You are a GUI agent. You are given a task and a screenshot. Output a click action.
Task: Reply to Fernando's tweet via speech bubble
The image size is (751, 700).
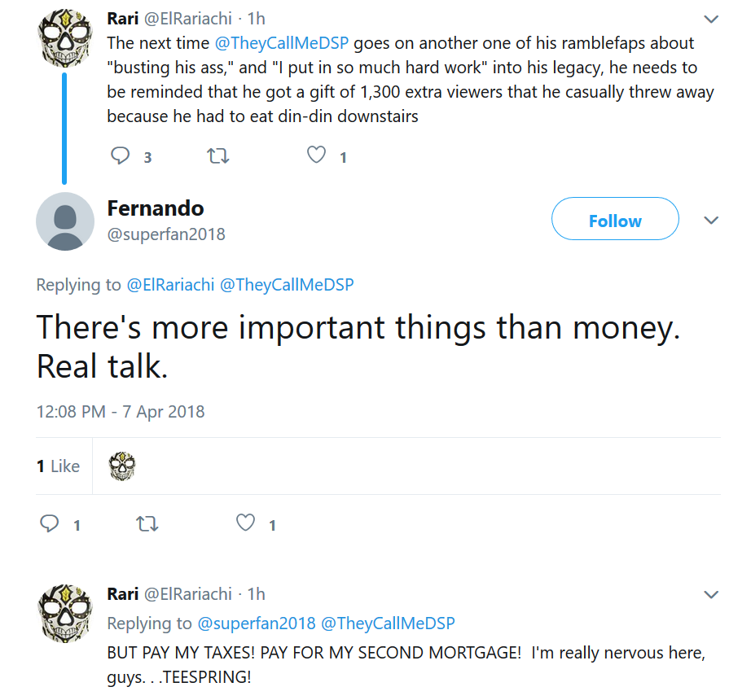[50, 523]
